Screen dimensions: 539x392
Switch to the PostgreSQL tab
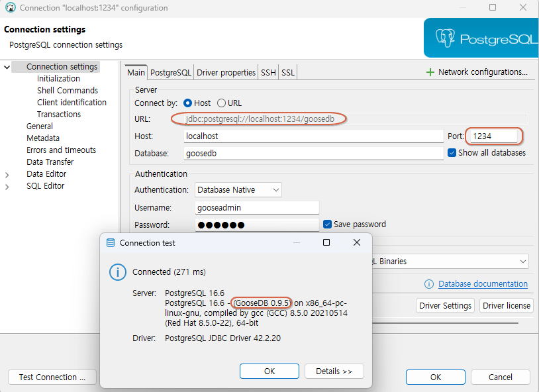(171, 73)
